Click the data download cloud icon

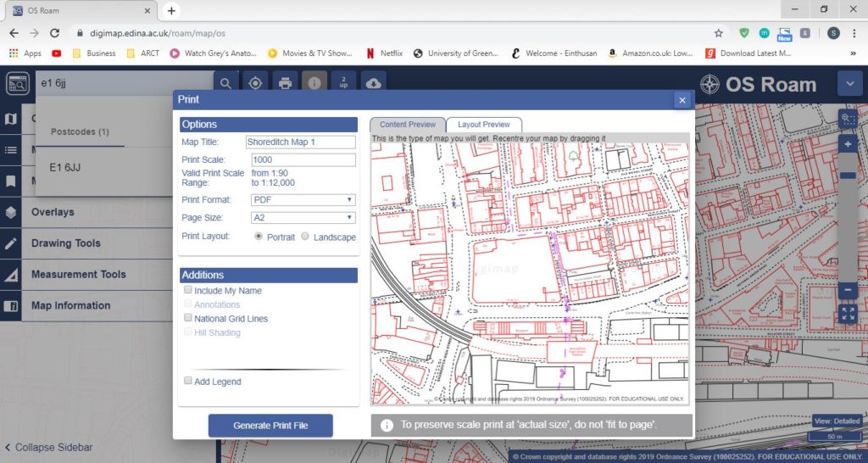tap(373, 83)
